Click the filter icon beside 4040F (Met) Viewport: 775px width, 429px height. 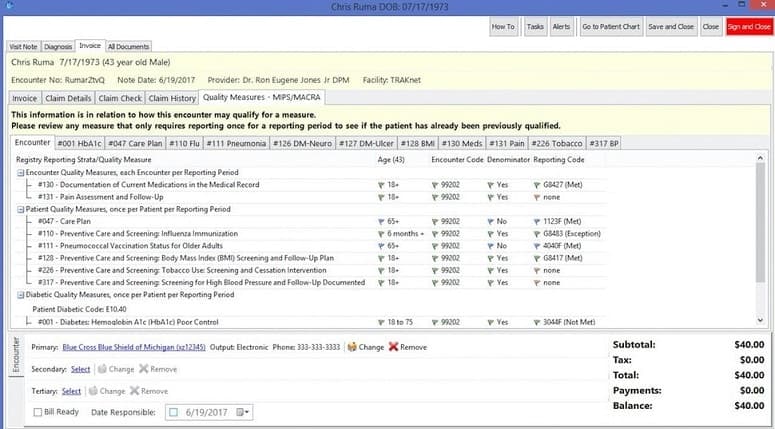(537, 246)
